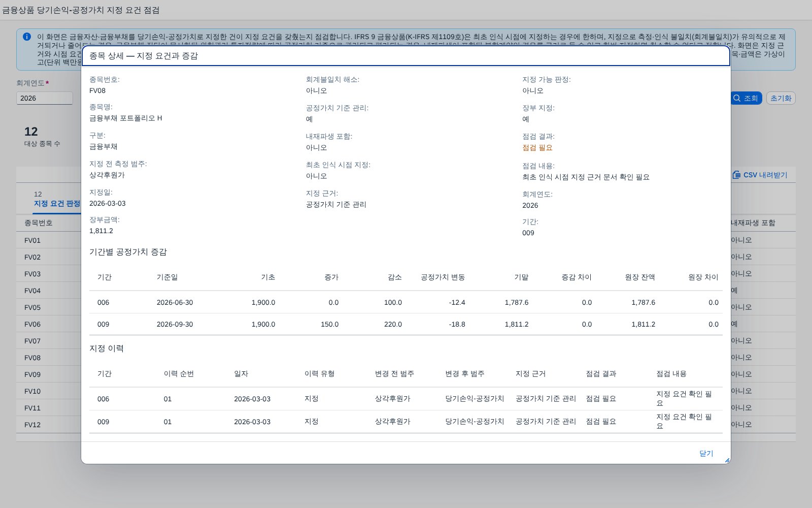Click the CSV 내려받기 button
812x508 pixels.
tap(760, 175)
